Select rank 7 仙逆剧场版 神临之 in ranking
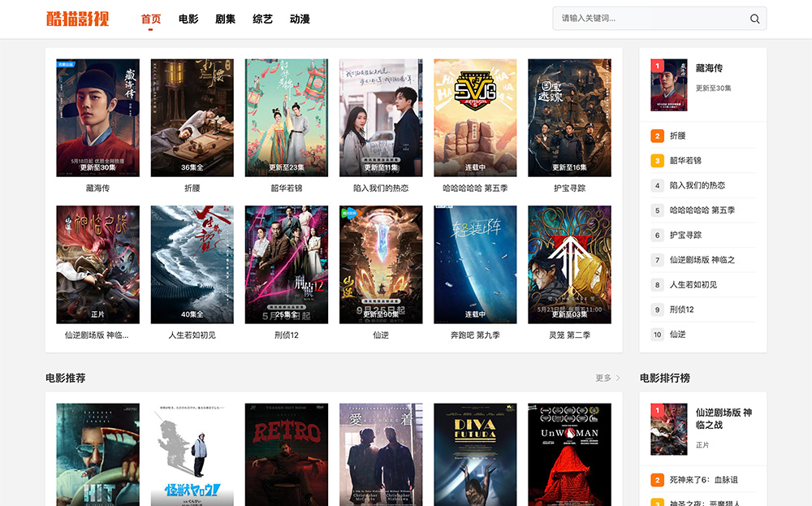The image size is (812, 506). click(702, 260)
